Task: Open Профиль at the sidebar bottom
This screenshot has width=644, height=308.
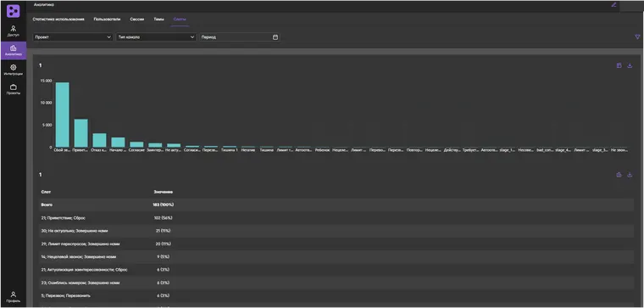Action: pos(14,297)
